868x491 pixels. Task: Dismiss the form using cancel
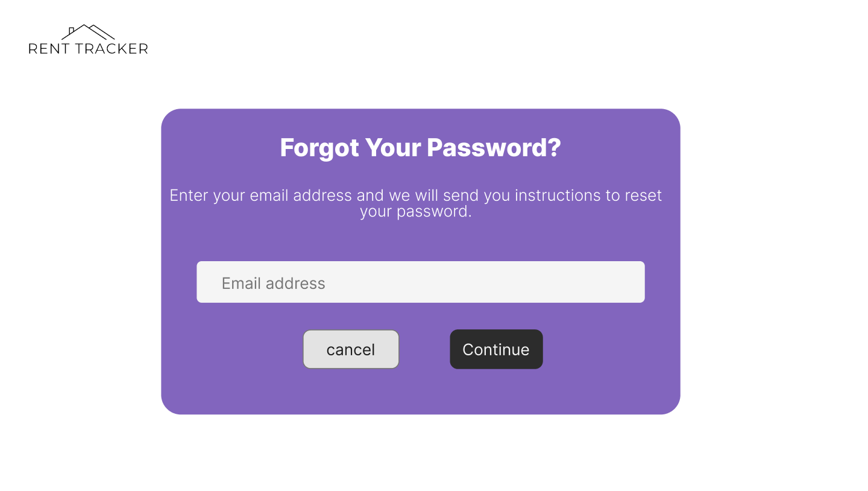point(351,349)
